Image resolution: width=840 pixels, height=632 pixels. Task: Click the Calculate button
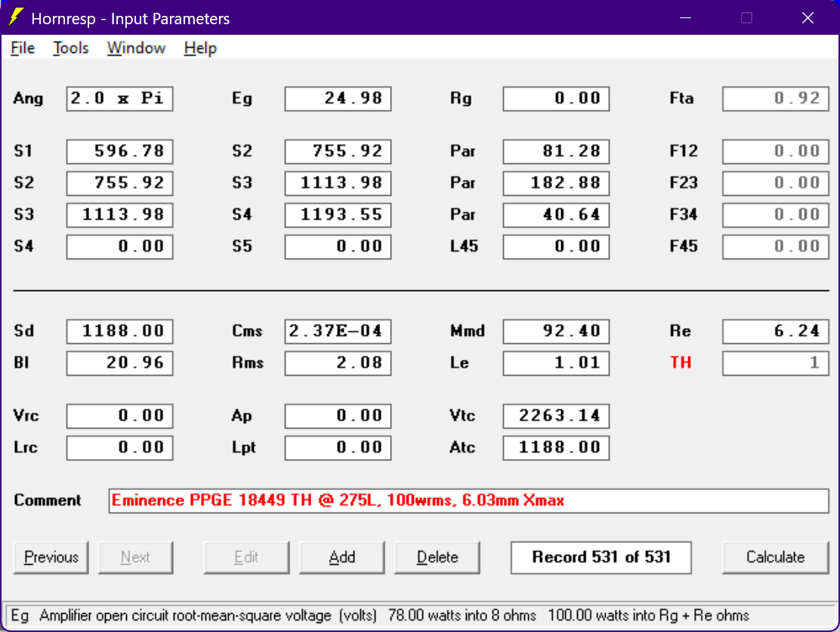coord(775,557)
